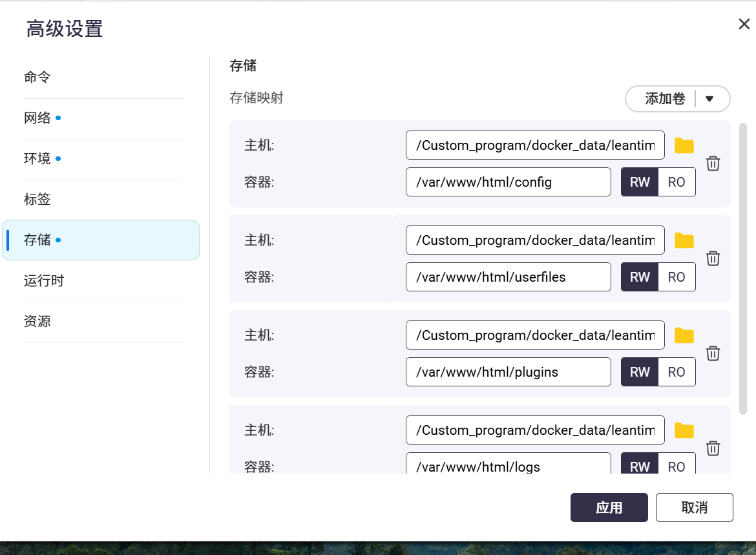This screenshot has height=555, width=756.
Task: Expand the 添加卷 dropdown arrow
Action: (709, 99)
